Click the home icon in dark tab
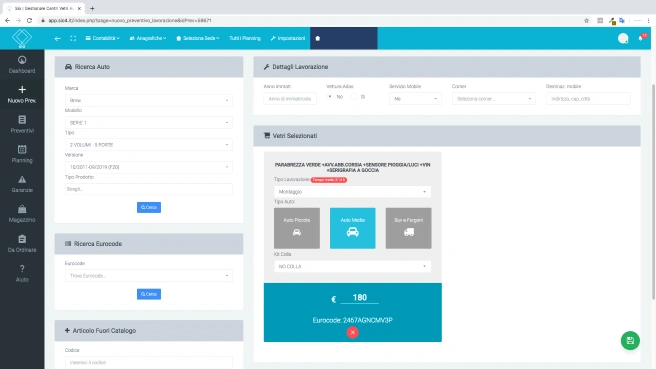Image resolution: width=656 pixels, height=369 pixels. click(318, 38)
